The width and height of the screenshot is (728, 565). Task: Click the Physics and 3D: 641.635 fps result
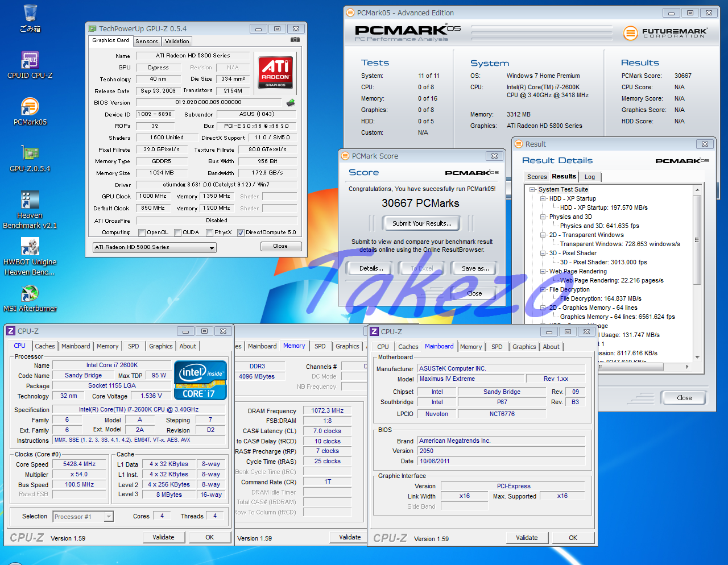point(599,226)
